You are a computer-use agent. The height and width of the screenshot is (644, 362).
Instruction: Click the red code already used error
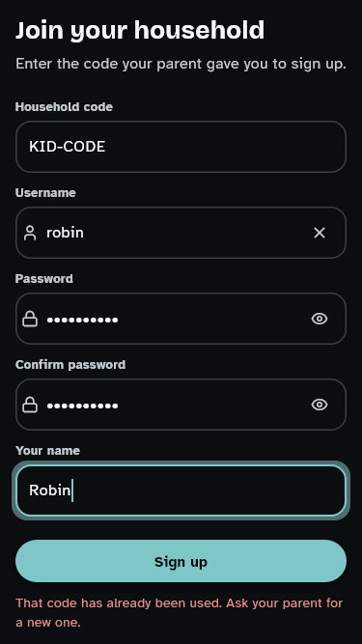click(180, 613)
